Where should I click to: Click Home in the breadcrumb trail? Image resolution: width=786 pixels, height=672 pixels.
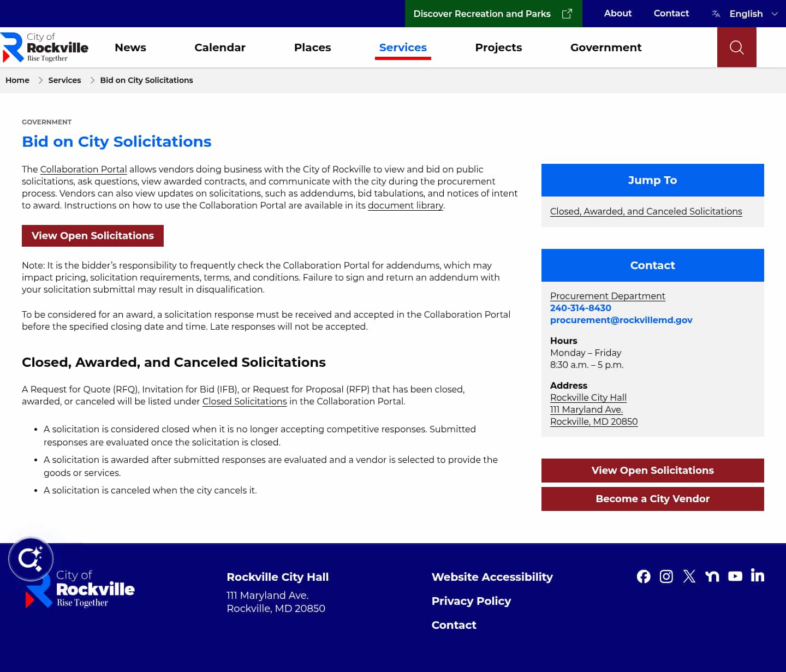tap(17, 80)
